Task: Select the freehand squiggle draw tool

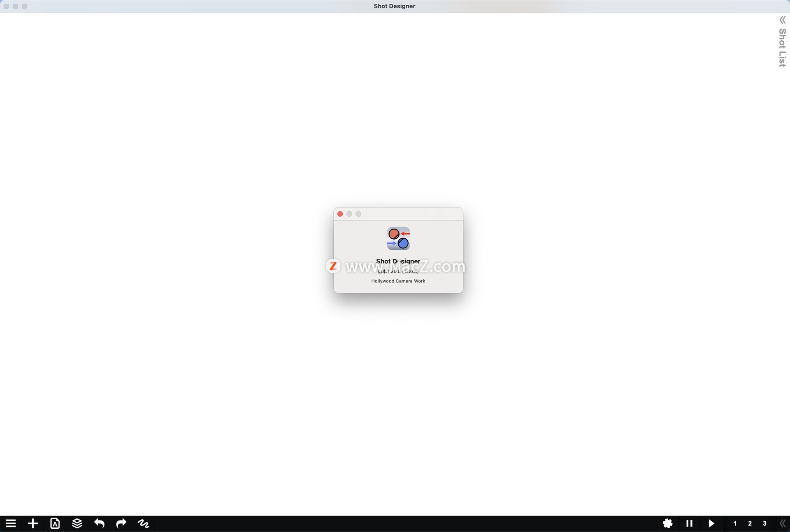Action: coord(144,523)
